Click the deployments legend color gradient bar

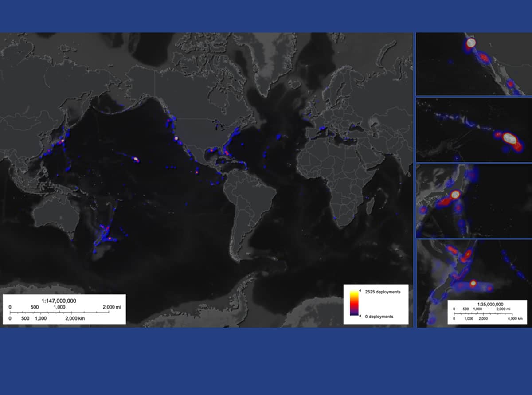[x=354, y=304]
